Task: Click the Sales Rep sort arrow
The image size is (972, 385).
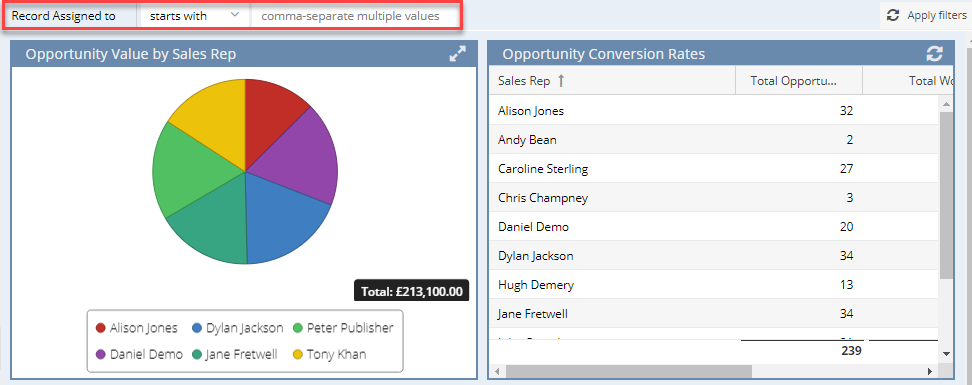Action: coord(561,81)
